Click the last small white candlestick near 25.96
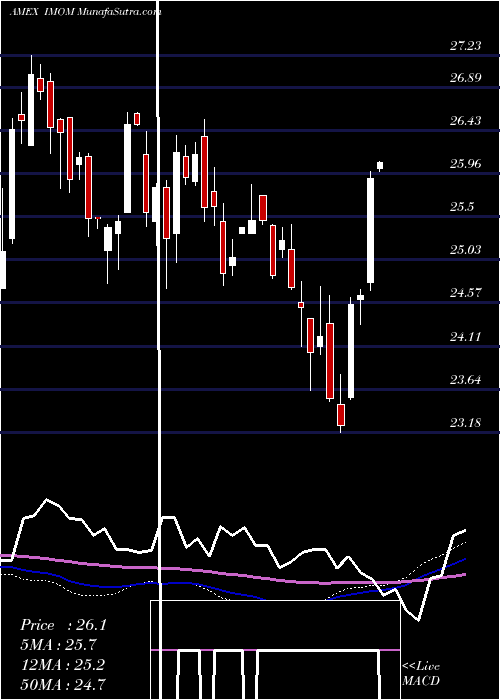The height and width of the screenshot is (700, 500). tap(380, 166)
